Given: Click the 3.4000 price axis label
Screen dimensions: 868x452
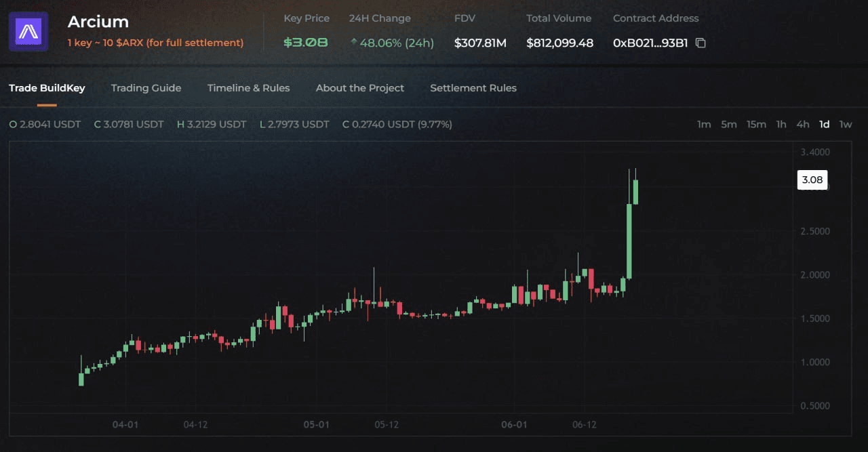Looking at the screenshot, I should coord(815,152).
